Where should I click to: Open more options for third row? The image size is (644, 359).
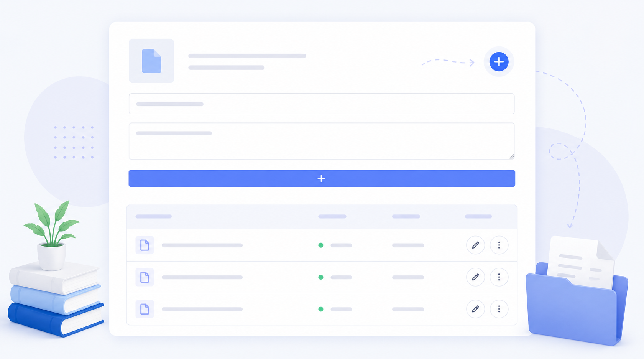point(499,309)
